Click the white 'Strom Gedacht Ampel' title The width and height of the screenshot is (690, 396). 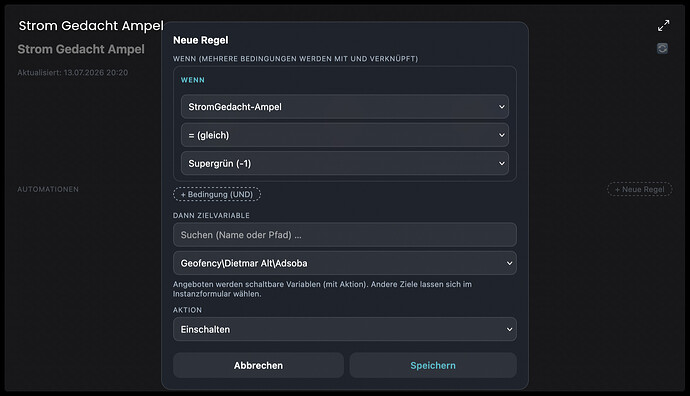pyautogui.click(x=91, y=26)
